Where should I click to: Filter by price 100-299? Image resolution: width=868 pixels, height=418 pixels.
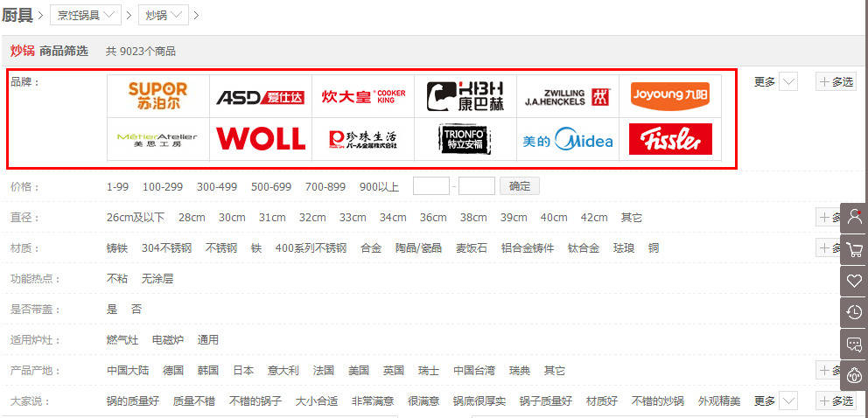[x=163, y=187]
